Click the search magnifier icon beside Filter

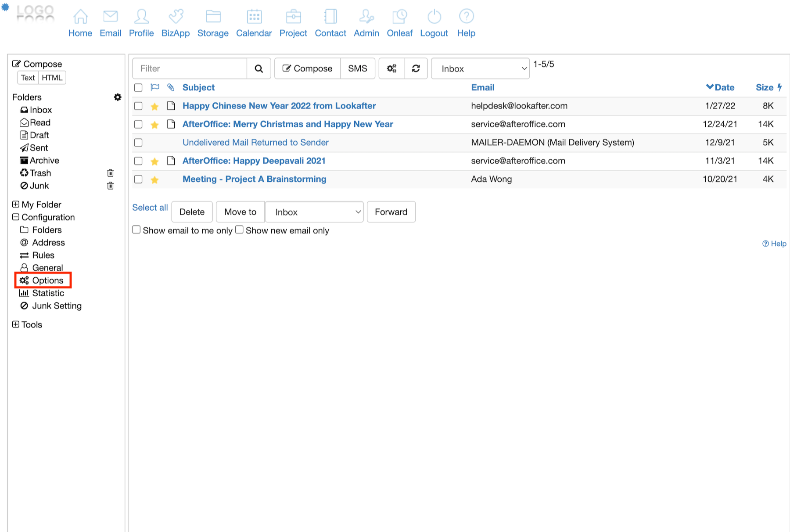(x=259, y=68)
